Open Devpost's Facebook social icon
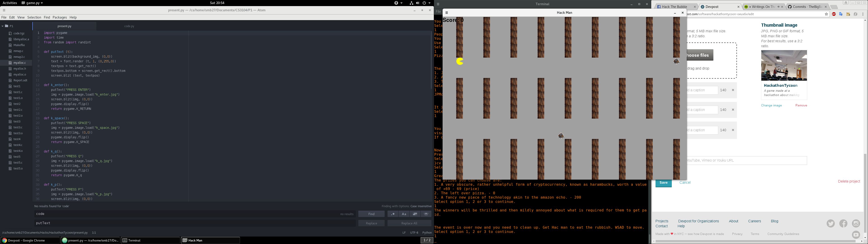 (843, 223)
